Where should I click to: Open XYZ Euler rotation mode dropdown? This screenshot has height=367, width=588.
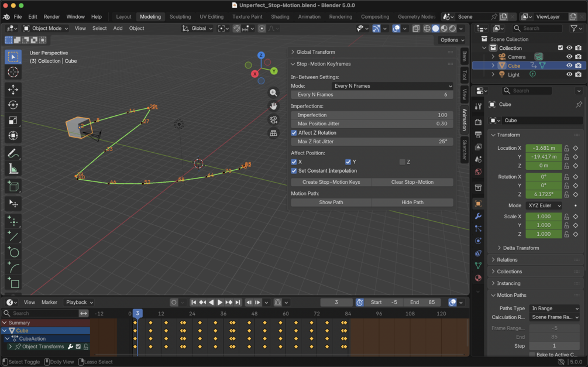point(544,205)
